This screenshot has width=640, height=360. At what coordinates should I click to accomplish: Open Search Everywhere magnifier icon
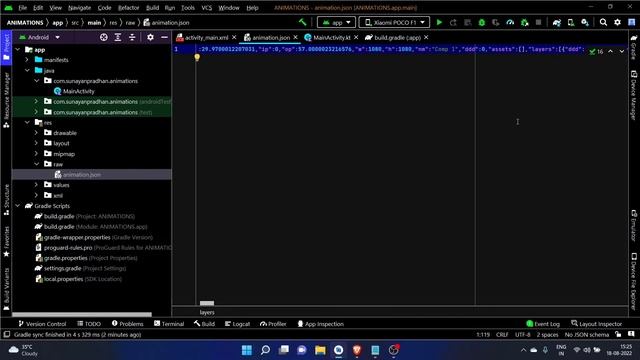pyautogui.click(x=603, y=22)
